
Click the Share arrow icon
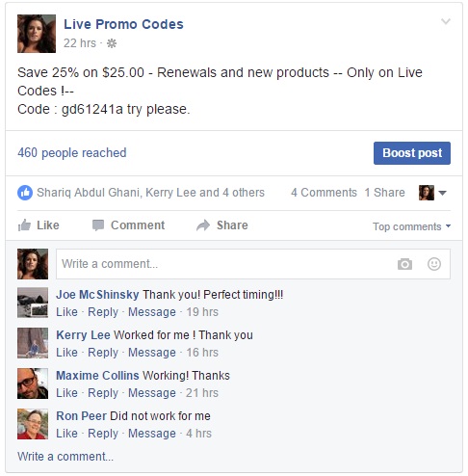coord(203,225)
